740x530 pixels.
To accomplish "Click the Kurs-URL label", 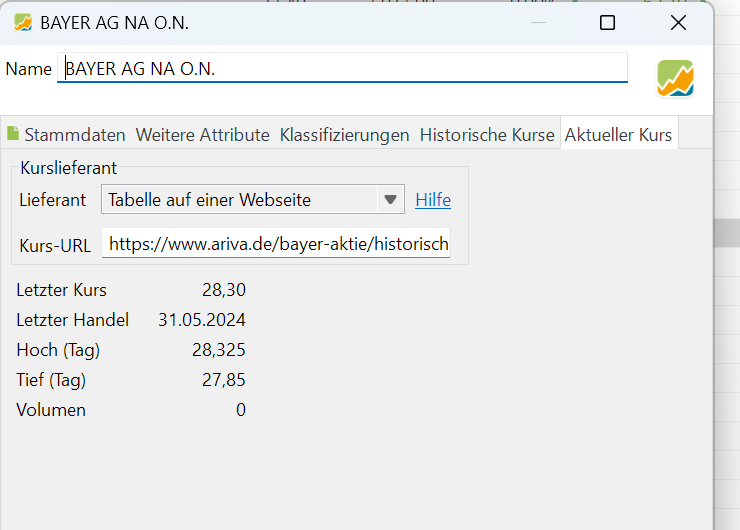I will point(55,246).
